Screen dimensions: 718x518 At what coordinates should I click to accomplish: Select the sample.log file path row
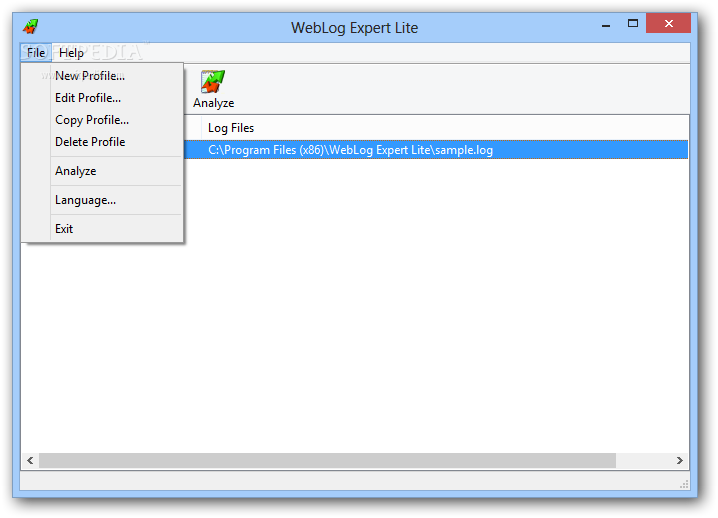(x=436, y=150)
